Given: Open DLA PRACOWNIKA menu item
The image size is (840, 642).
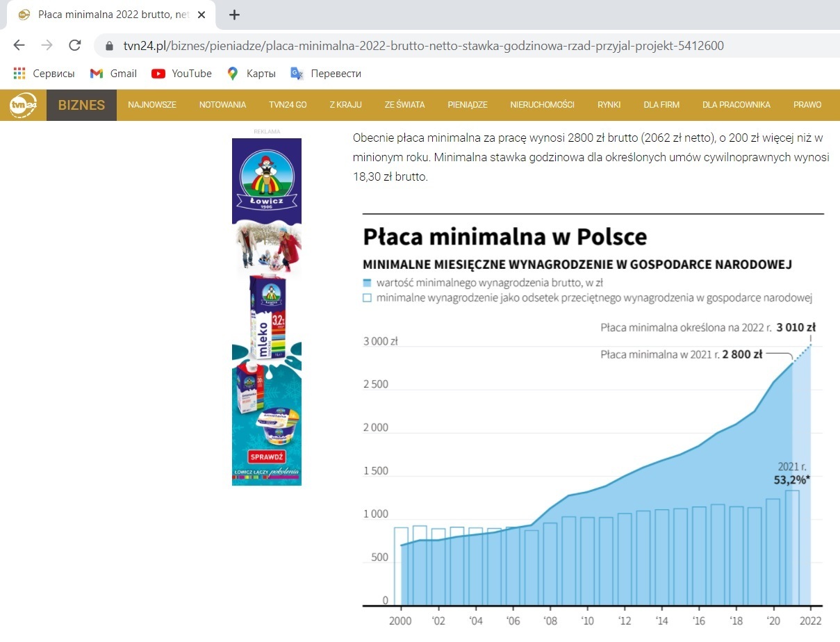Looking at the screenshot, I should (736, 105).
